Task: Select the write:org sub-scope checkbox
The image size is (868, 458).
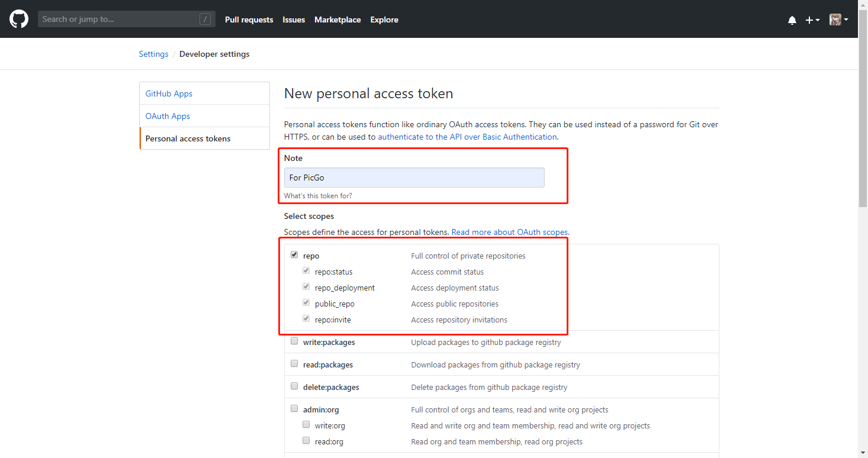Action: click(306, 425)
